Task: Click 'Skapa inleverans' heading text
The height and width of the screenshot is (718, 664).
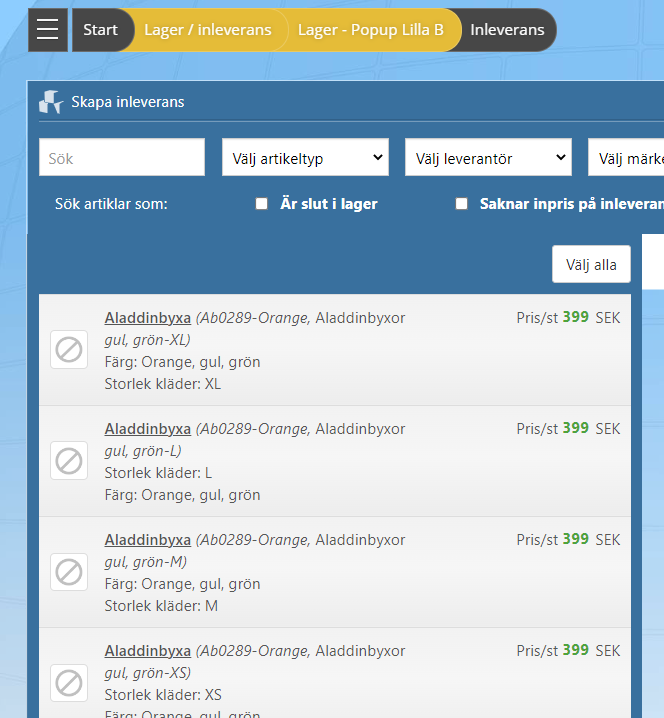Action: click(128, 102)
